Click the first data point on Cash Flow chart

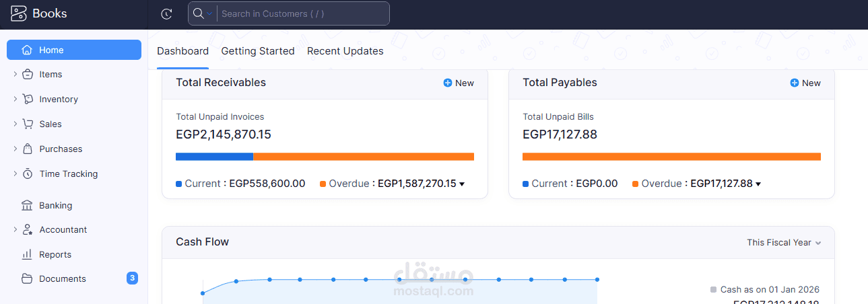click(x=203, y=293)
